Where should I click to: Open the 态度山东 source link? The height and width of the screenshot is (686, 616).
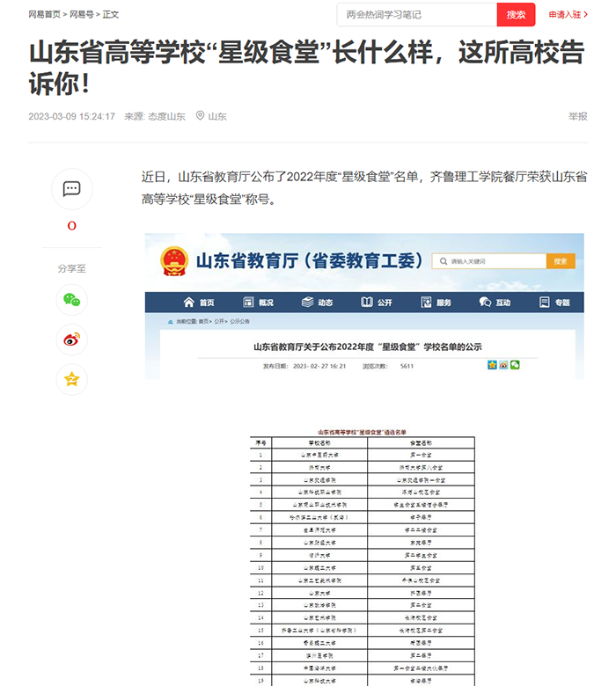(x=165, y=116)
